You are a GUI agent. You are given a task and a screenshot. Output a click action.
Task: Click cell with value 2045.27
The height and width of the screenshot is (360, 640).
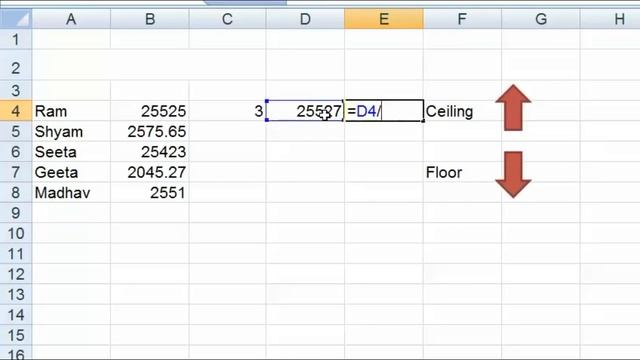(x=150, y=172)
